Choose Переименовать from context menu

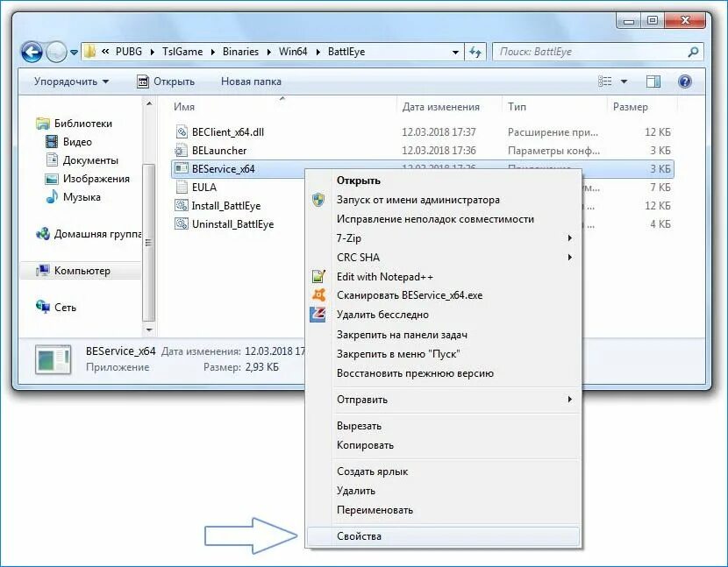coord(443,510)
